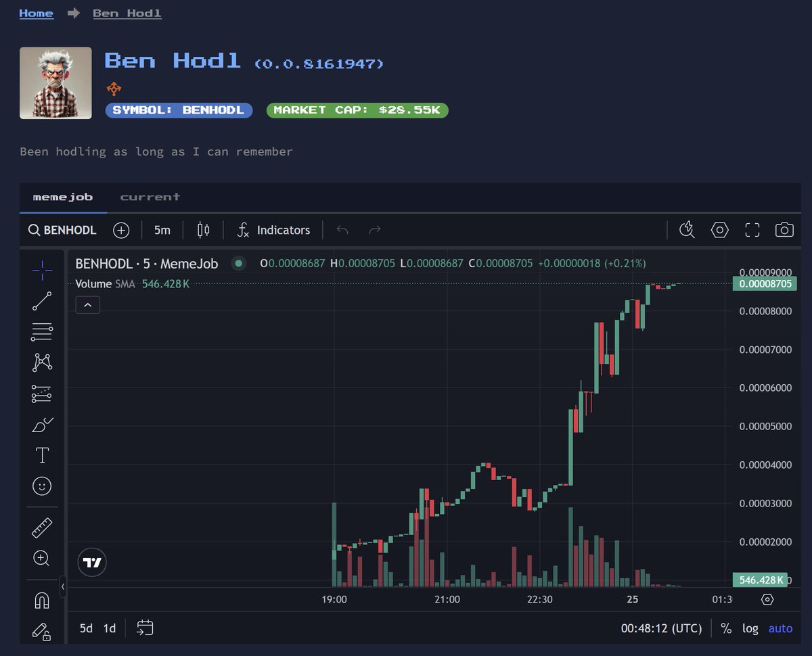Click the Ben Hodl breadcrumb link
The width and height of the screenshot is (812, 656).
127,13
